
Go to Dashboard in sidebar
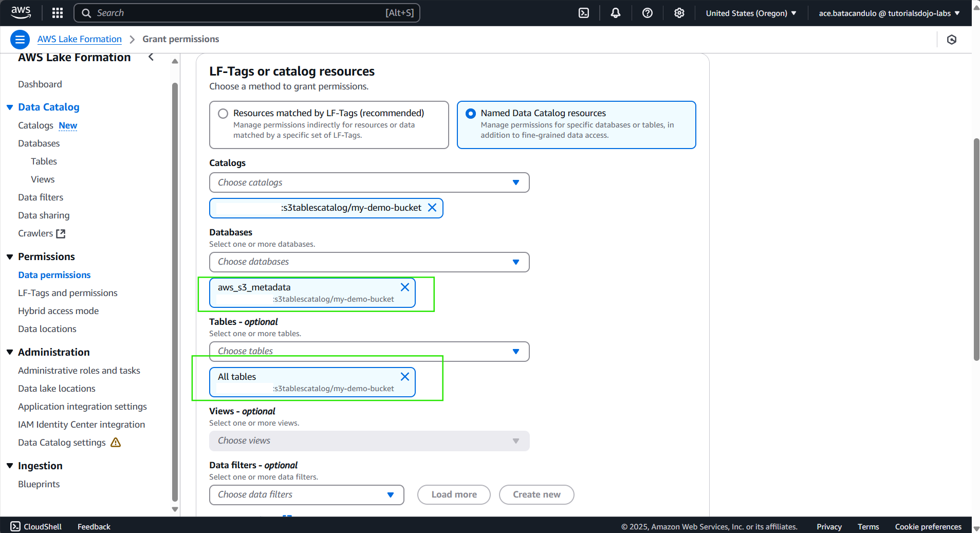click(40, 84)
